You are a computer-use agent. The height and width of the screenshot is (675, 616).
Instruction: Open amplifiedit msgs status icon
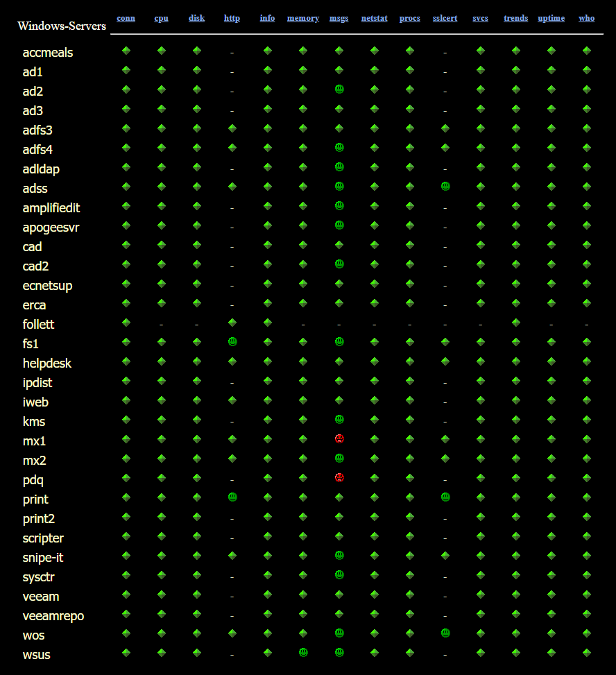click(x=339, y=206)
